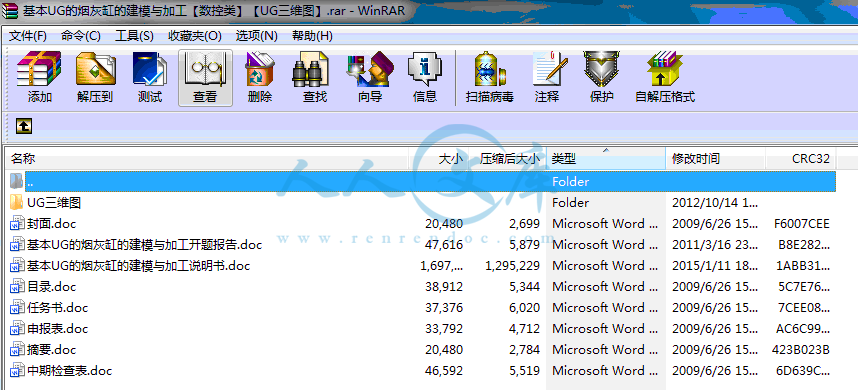Click the compressed size value 1,295,229
The height and width of the screenshot is (390, 858).
pos(512,266)
